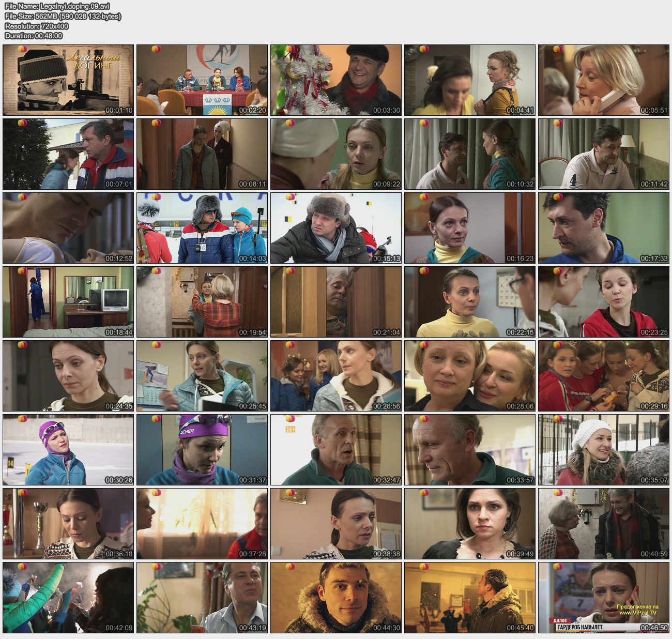Screen dimensions: 672x639
Task: Select the File Name text at top
Action: (x=57, y=6)
